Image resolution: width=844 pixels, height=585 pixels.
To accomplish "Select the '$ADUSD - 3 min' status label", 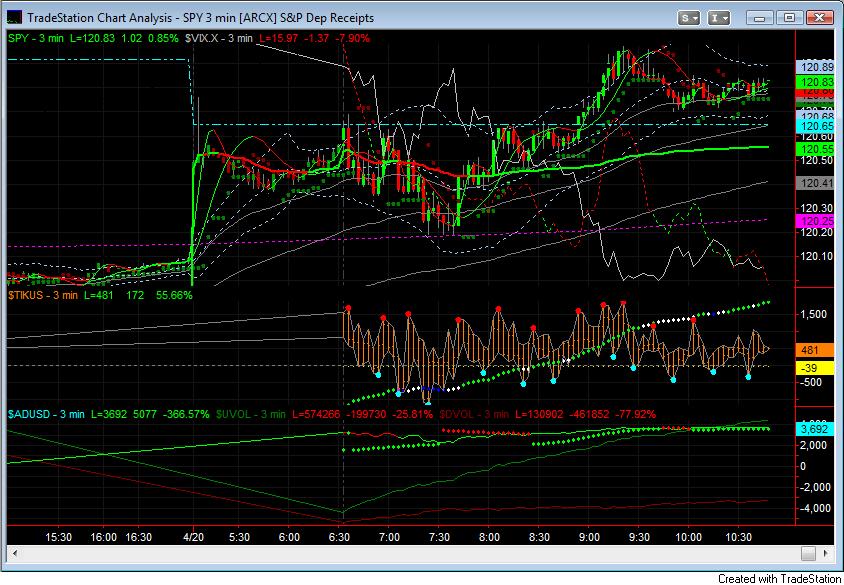I will 46,414.
